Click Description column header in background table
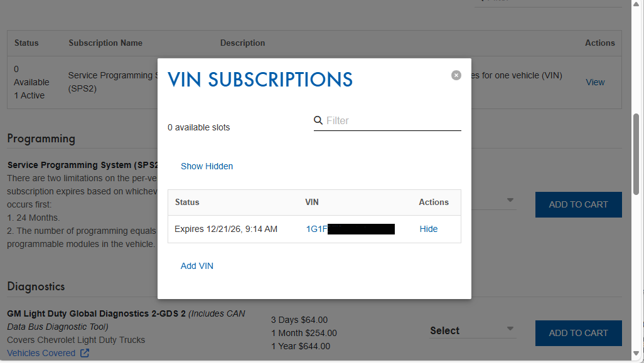Viewport: 644px width, 363px height. [x=242, y=43]
